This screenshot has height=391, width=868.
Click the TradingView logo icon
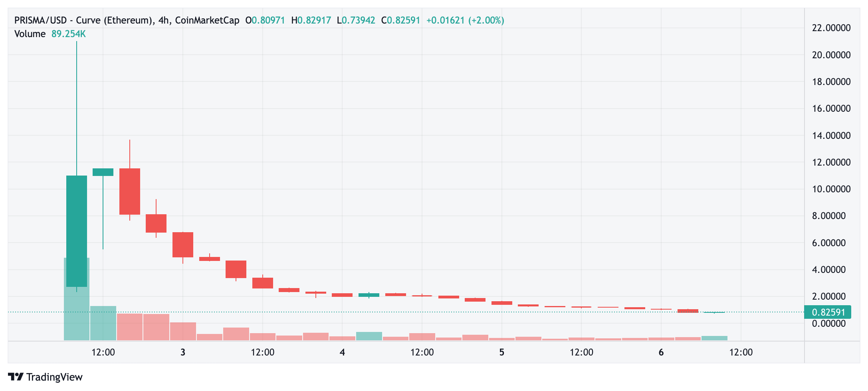[x=16, y=377]
